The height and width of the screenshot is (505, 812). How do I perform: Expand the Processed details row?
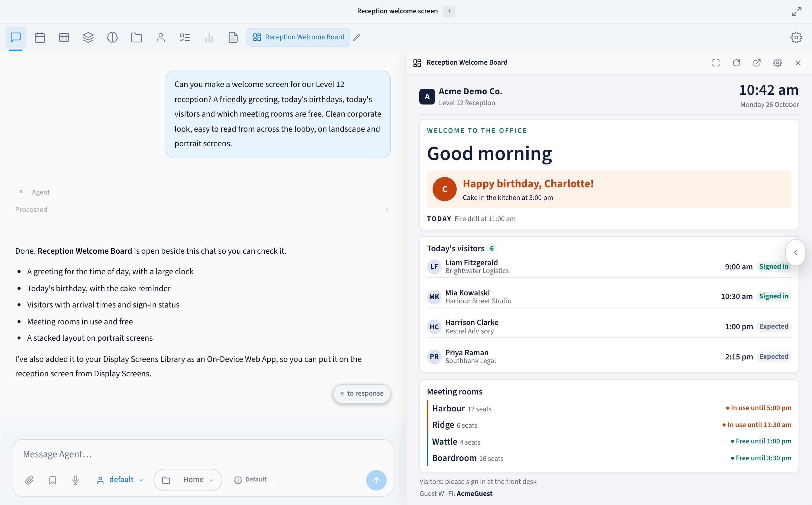(203, 210)
